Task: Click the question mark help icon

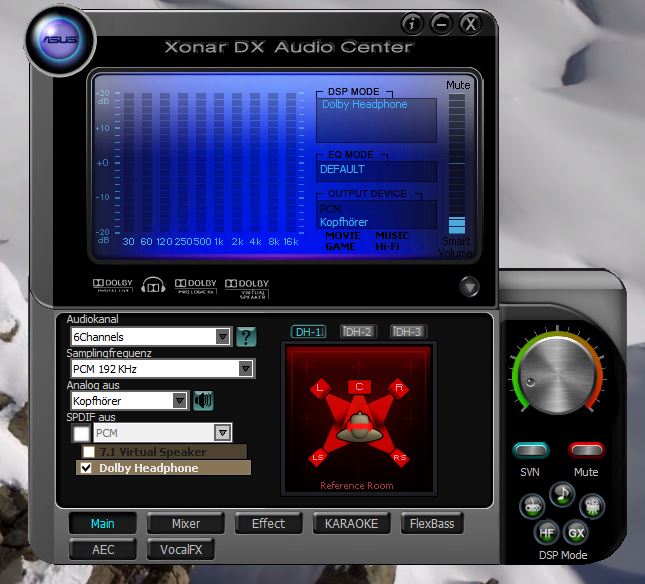Action: pos(246,337)
